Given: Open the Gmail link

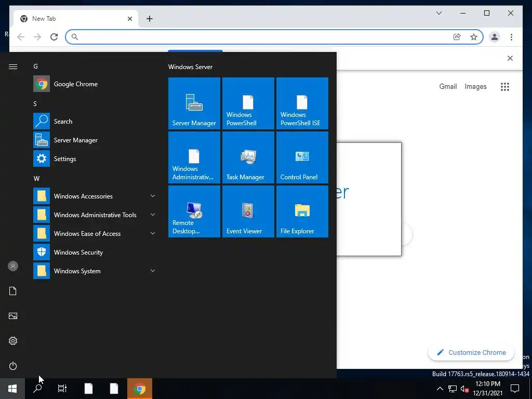Looking at the screenshot, I should click(448, 86).
